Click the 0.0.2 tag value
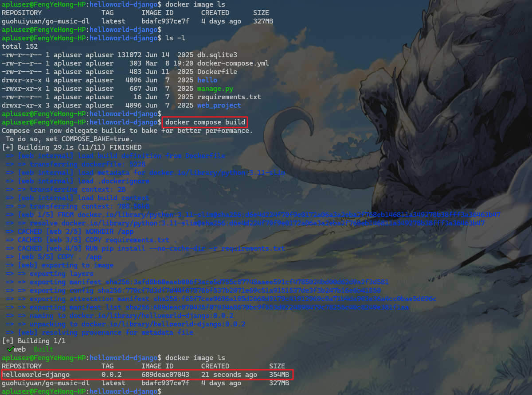 (111, 375)
